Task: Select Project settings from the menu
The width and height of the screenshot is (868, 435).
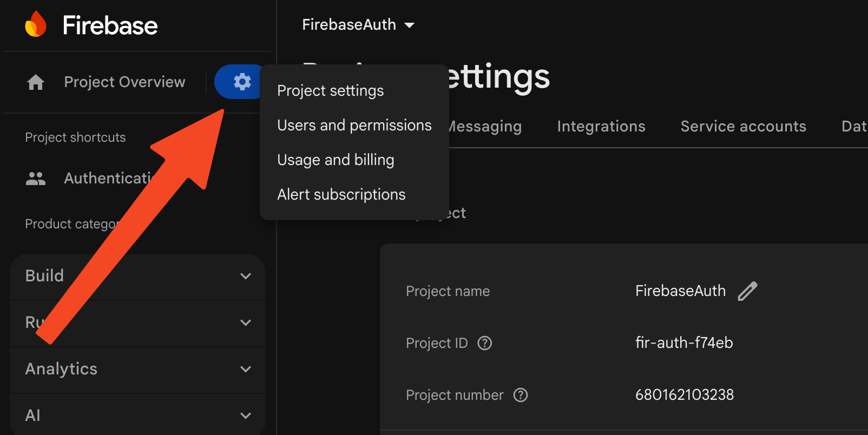Action: tap(330, 91)
